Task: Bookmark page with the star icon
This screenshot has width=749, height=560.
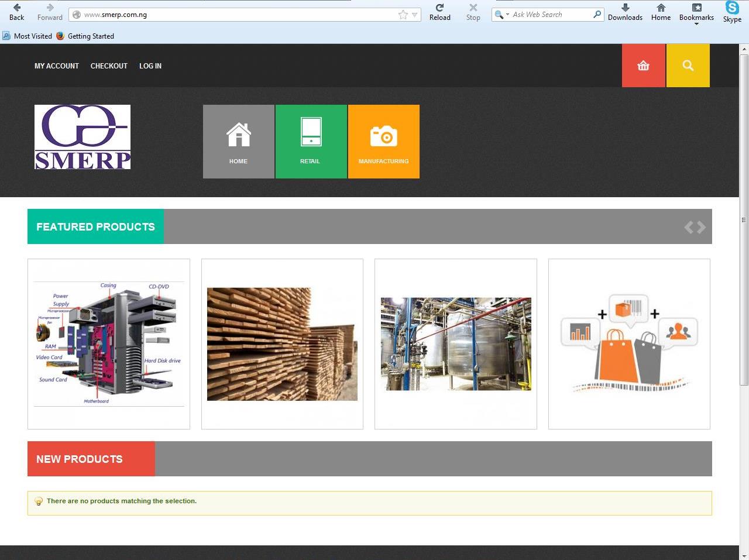Action: point(403,15)
